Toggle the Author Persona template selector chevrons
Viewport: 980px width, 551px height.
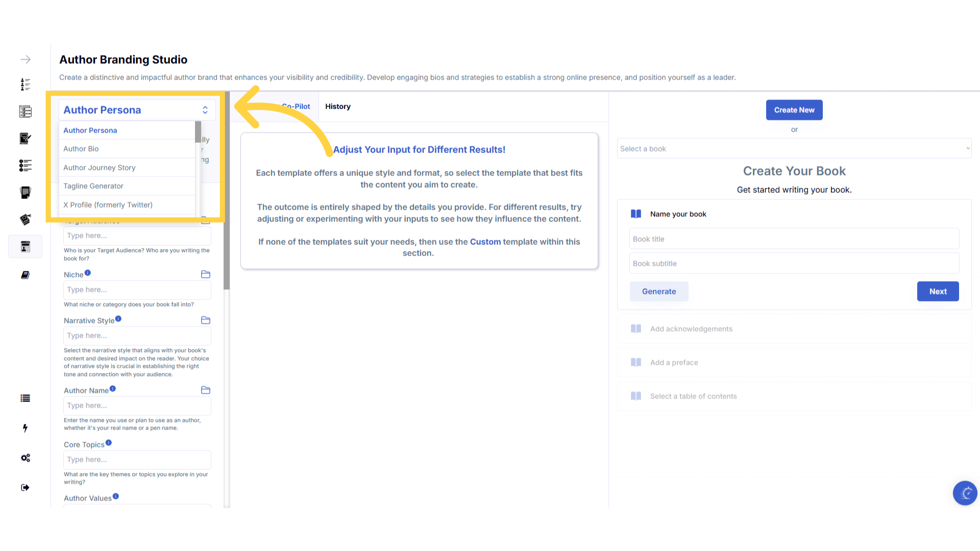coord(205,110)
